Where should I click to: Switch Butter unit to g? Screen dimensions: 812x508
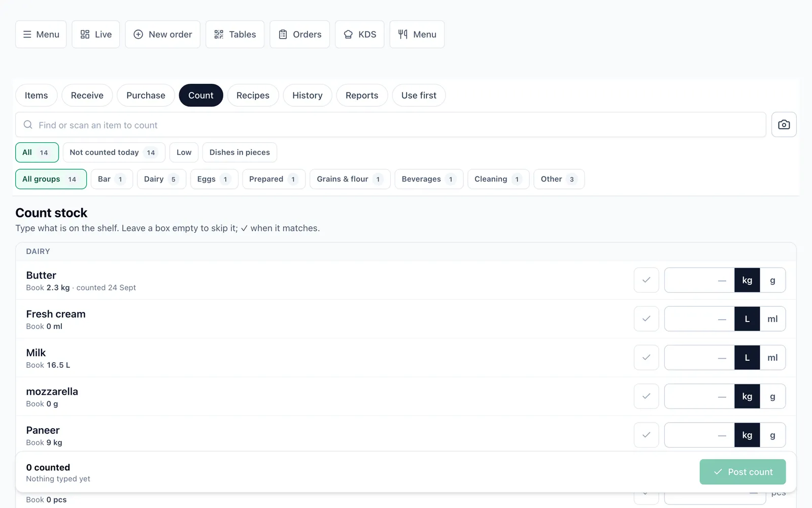[x=772, y=280]
